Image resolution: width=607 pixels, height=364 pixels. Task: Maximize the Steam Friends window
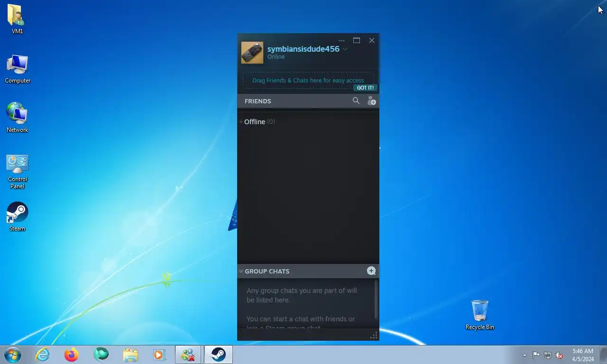[x=357, y=41]
